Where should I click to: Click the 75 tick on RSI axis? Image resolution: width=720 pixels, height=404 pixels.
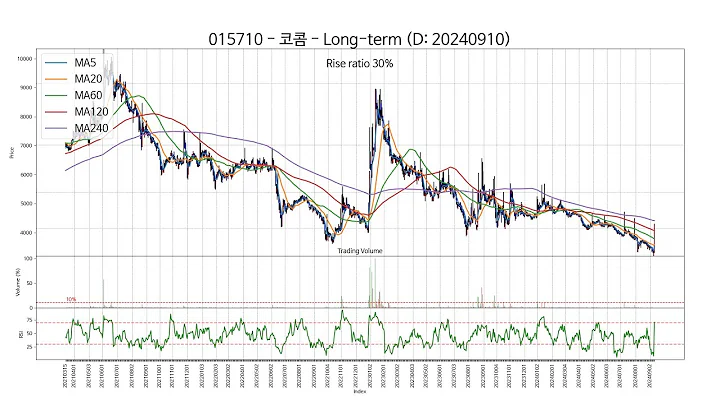30,320
